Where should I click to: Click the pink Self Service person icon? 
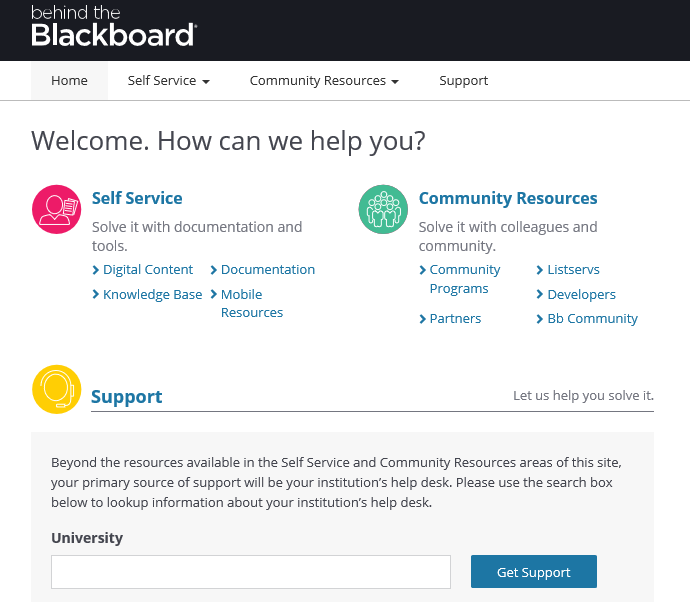click(56, 209)
